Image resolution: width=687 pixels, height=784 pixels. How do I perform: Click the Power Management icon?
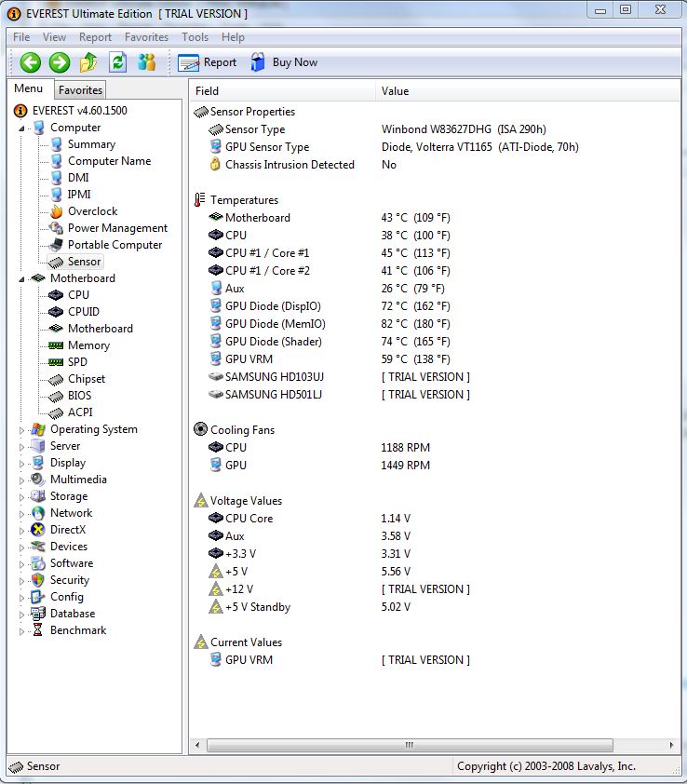click(56, 228)
